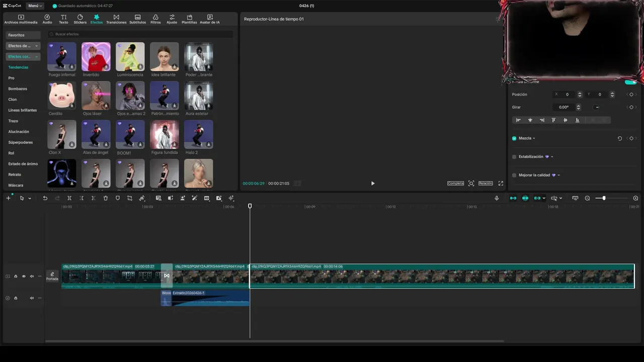Hide the video track with eye icon
Viewport: 644px width, 362px height.
(x=24, y=276)
